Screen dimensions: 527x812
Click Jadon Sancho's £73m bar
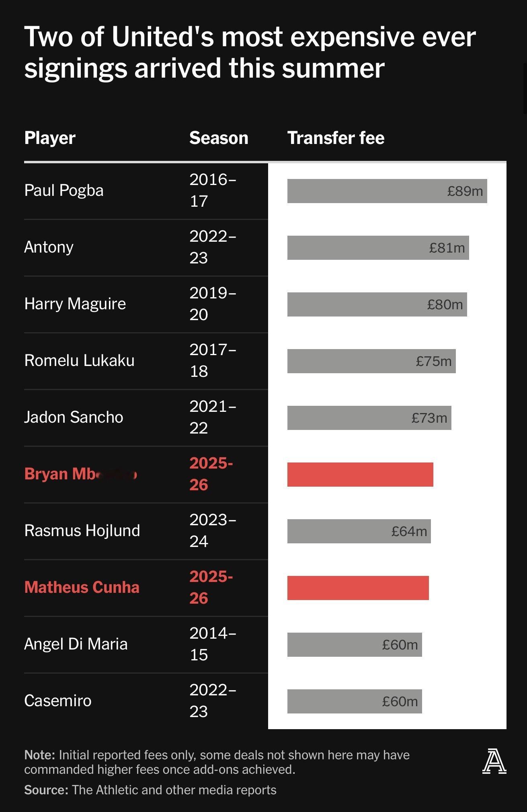tap(369, 418)
